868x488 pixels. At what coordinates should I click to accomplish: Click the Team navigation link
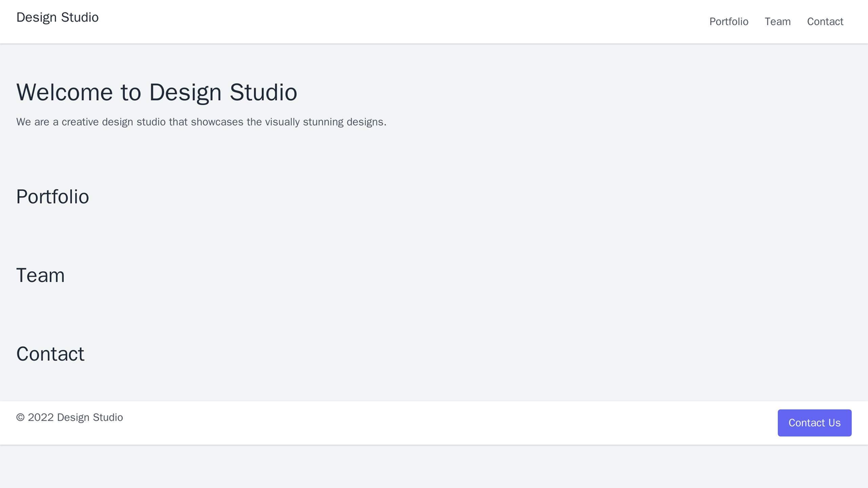coord(777,22)
